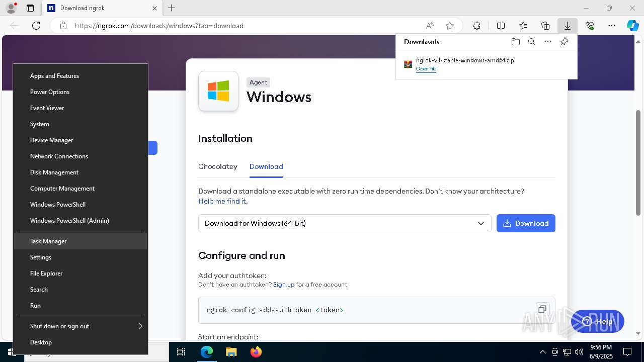Launch Windows PowerShell (non-admin)

click(80, 205)
